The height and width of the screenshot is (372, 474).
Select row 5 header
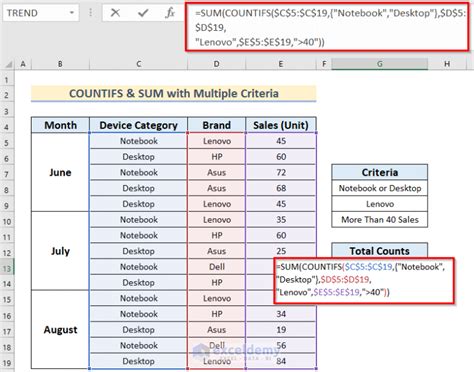[7, 143]
